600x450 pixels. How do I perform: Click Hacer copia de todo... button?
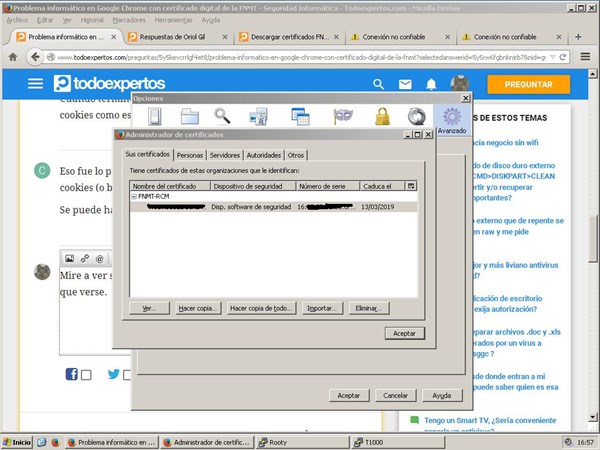(x=260, y=308)
